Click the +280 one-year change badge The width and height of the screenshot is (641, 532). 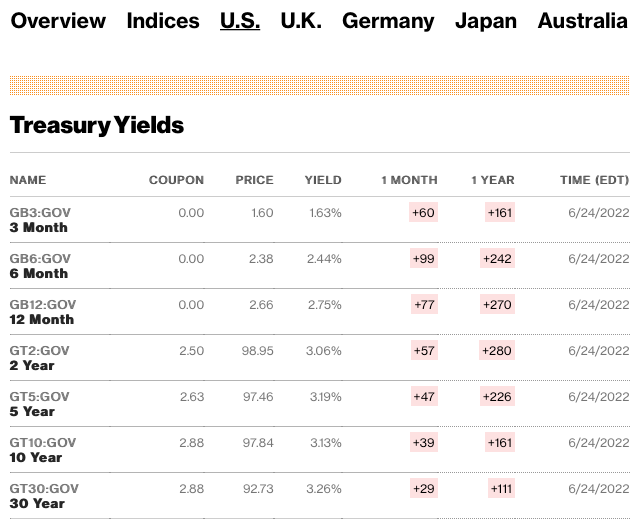coord(498,351)
